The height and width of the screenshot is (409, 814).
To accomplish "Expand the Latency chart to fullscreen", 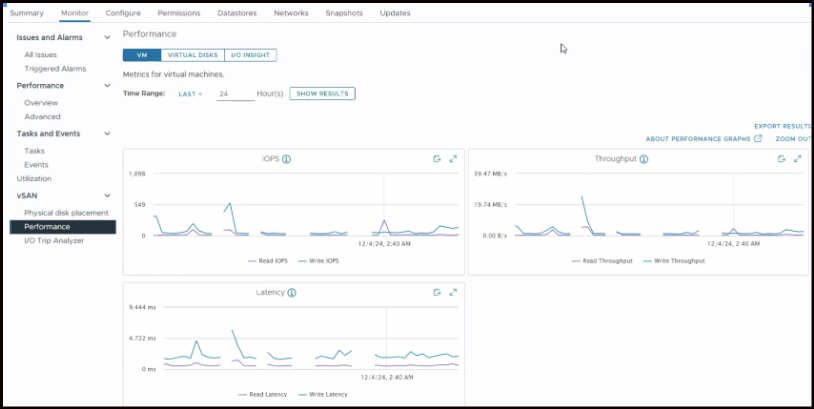I will coord(453,293).
